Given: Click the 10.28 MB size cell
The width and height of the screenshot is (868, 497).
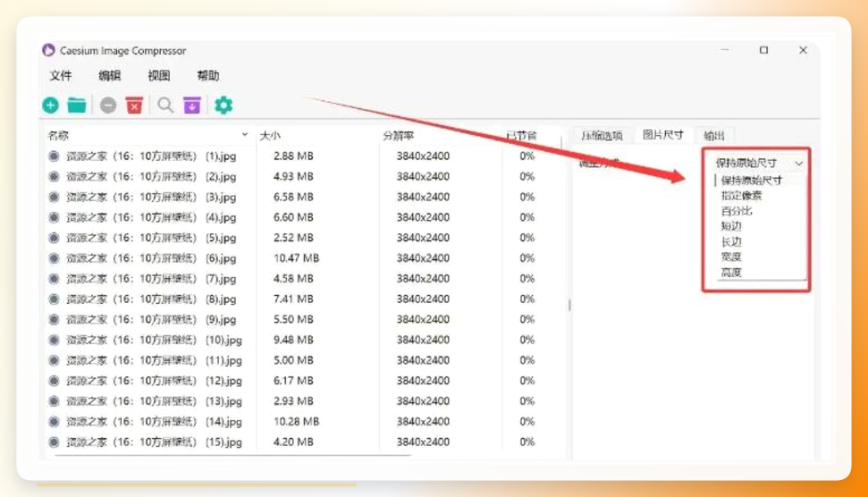Looking at the screenshot, I should pos(296,422).
